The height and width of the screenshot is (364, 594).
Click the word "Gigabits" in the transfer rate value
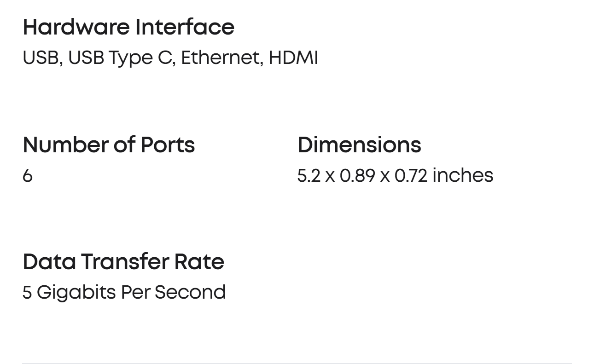pyautogui.click(x=76, y=293)
